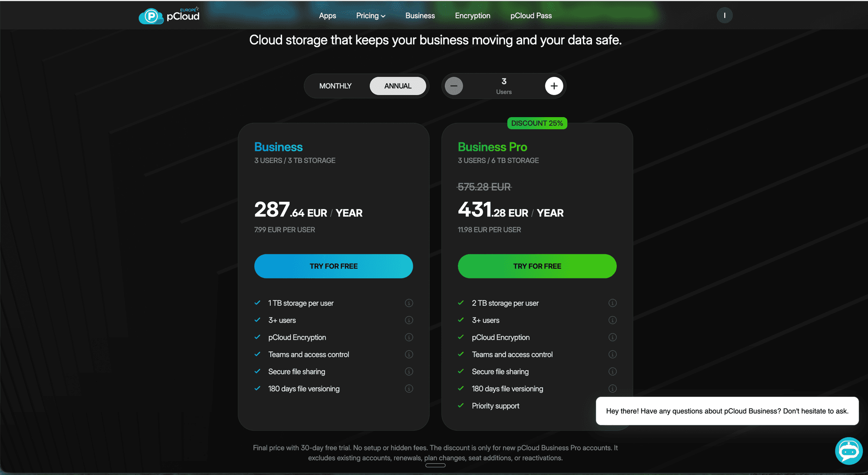Click info icon beside Teams and access control
This screenshot has height=475, width=868.
click(409, 354)
